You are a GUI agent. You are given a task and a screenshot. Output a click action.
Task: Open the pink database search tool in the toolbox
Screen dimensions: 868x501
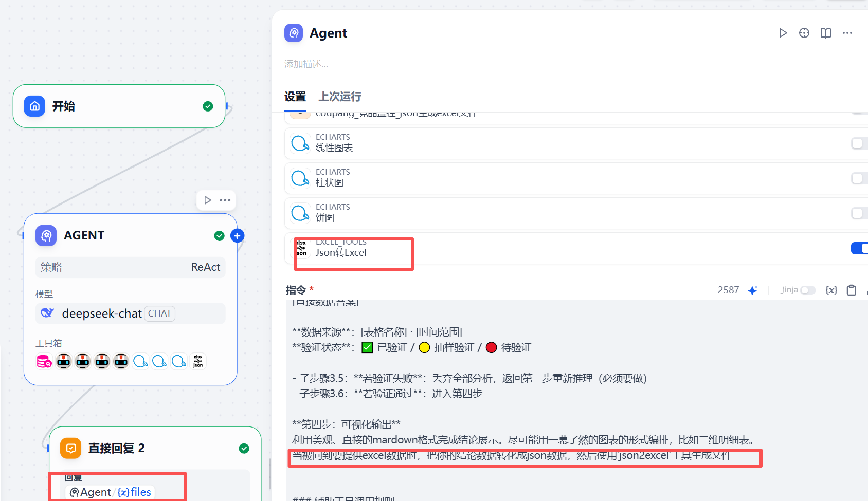click(x=44, y=361)
